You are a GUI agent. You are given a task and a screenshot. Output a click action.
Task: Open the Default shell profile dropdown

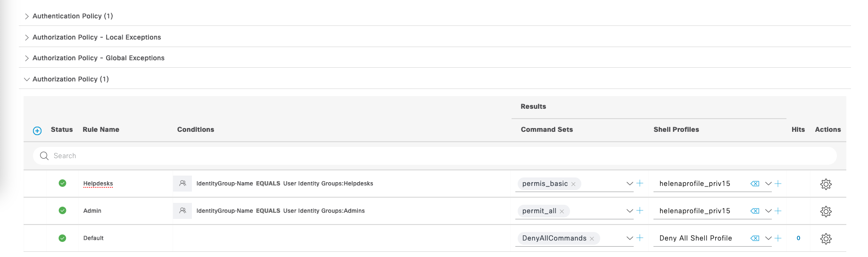tap(768, 238)
